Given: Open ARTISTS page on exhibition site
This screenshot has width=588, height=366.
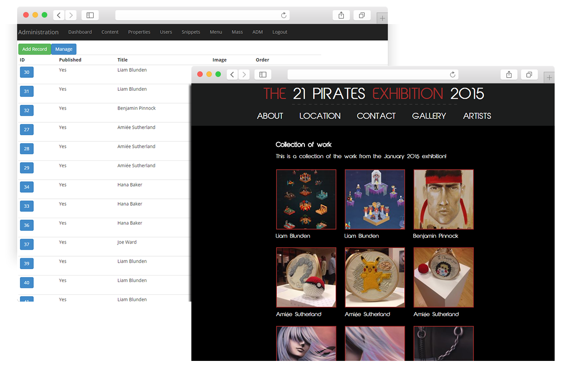Looking at the screenshot, I should 477,116.
